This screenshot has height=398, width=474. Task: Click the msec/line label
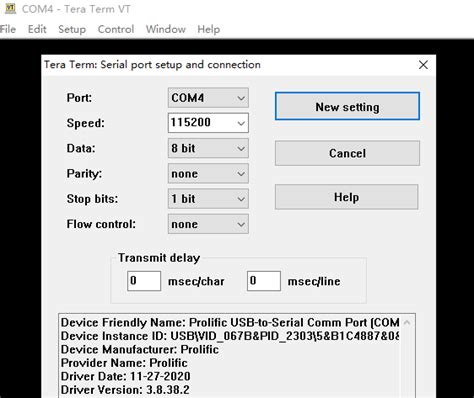click(314, 281)
